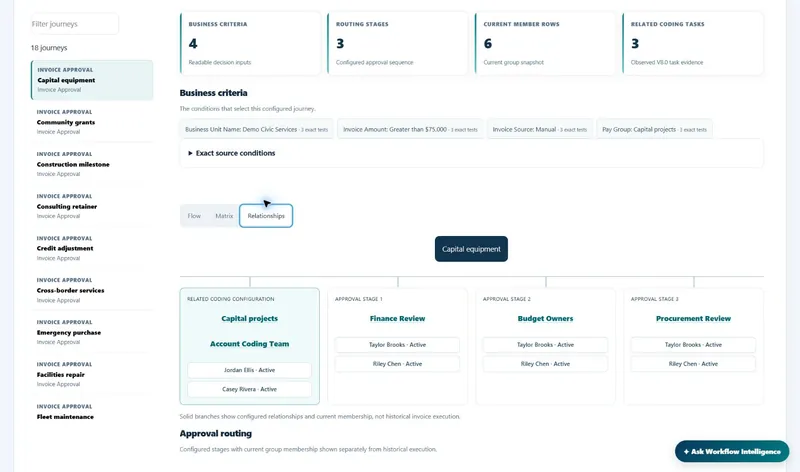The width and height of the screenshot is (800, 472).
Task: Click the Business criteria heading
Action: pyautogui.click(x=213, y=93)
